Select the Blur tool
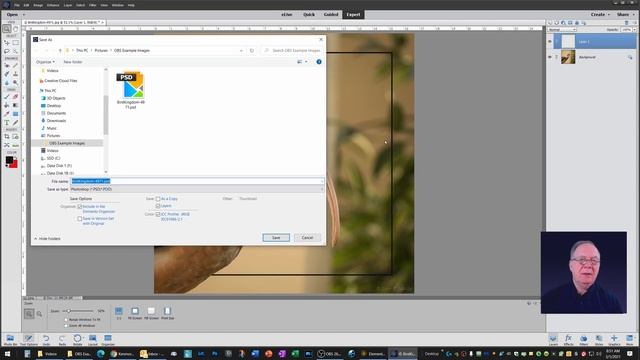This screenshot has width=640, height=360. tap(7, 82)
